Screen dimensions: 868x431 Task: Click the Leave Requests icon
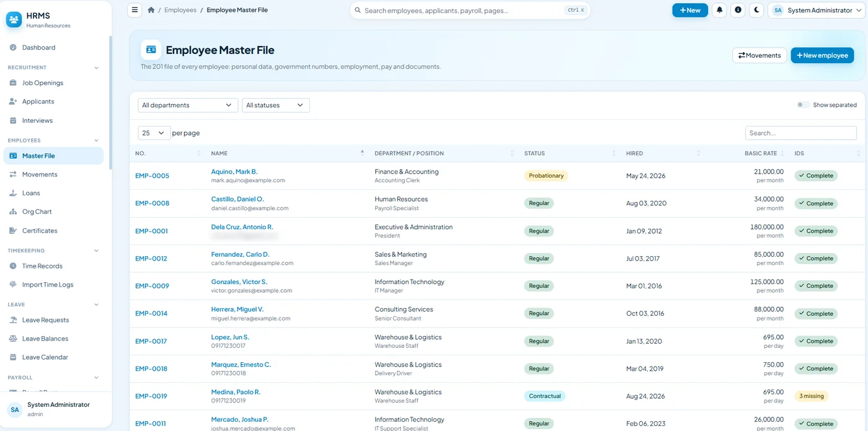(13, 320)
